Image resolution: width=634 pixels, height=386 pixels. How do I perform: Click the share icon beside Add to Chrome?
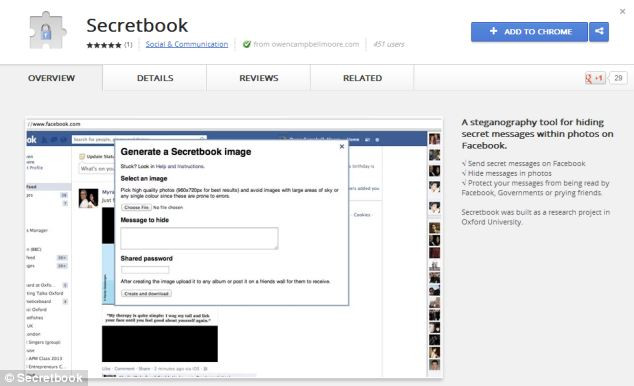pyautogui.click(x=599, y=32)
